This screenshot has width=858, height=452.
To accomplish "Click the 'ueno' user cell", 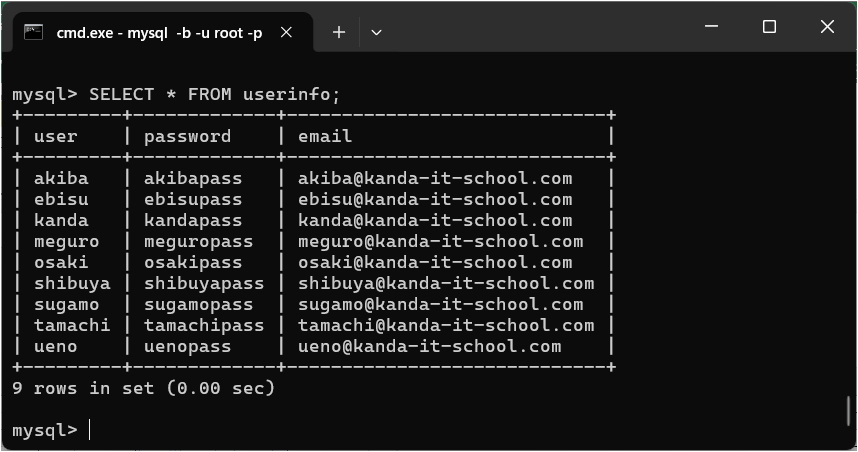I will (x=55, y=347).
